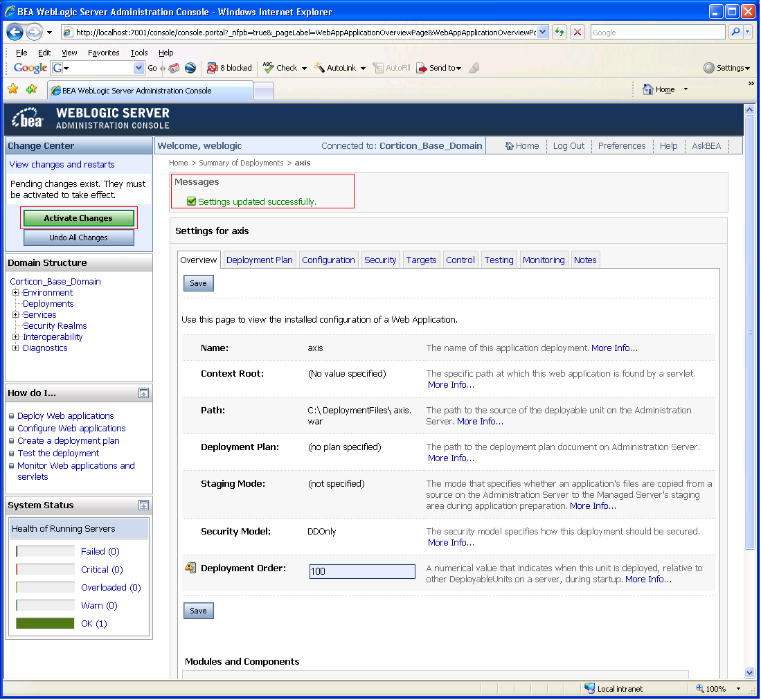The image size is (761, 700).
Task: Collapse the System Status panel icon
Action: coord(143,505)
